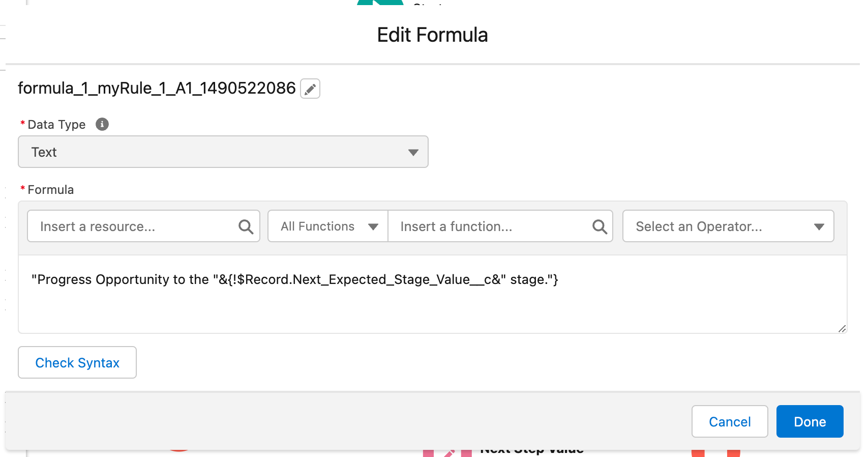
Task: Focus the Insert a resource search field
Action: click(x=143, y=226)
